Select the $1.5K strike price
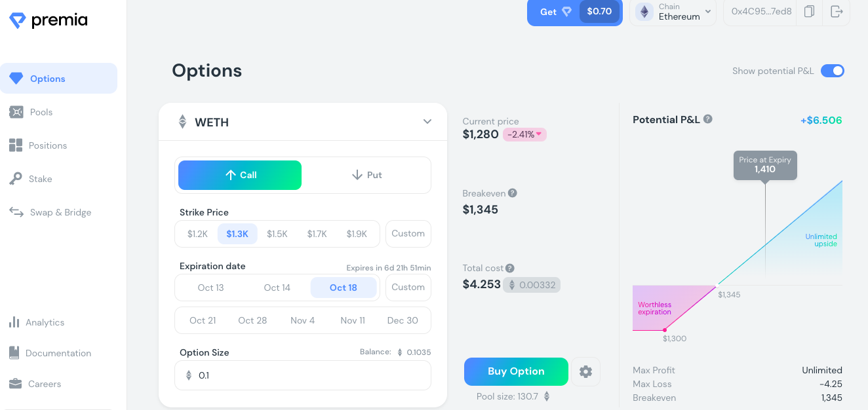 [x=277, y=234]
